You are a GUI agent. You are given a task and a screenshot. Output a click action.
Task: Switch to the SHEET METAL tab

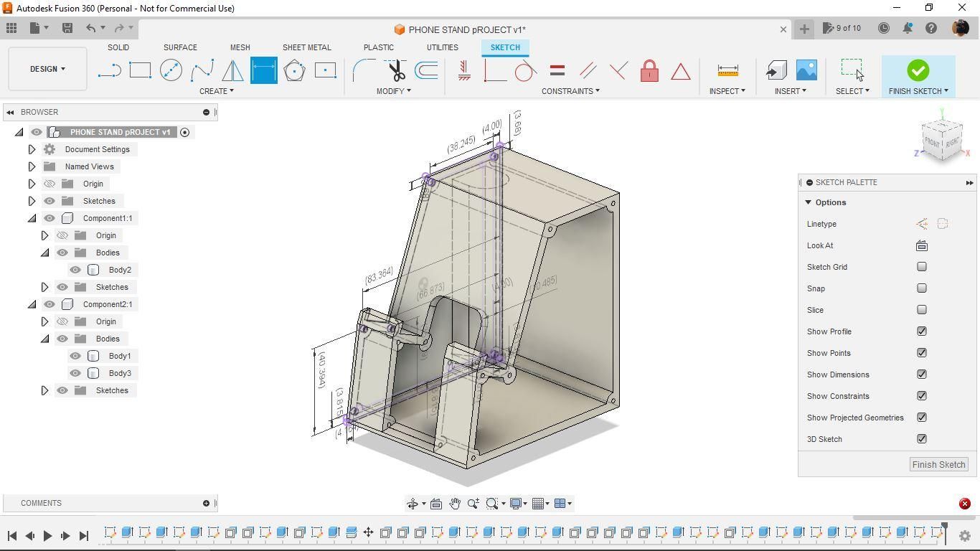click(306, 47)
